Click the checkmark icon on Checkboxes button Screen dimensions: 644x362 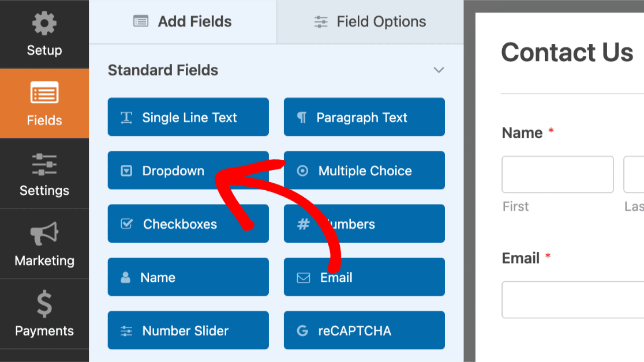pyautogui.click(x=128, y=224)
